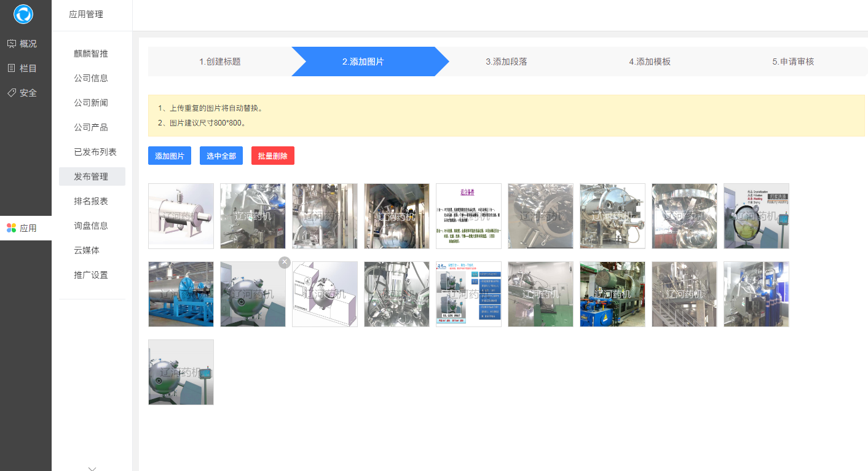Select the second-row spherical tank thumbnail with X
Image resolution: width=868 pixels, height=471 pixels.
(253, 294)
